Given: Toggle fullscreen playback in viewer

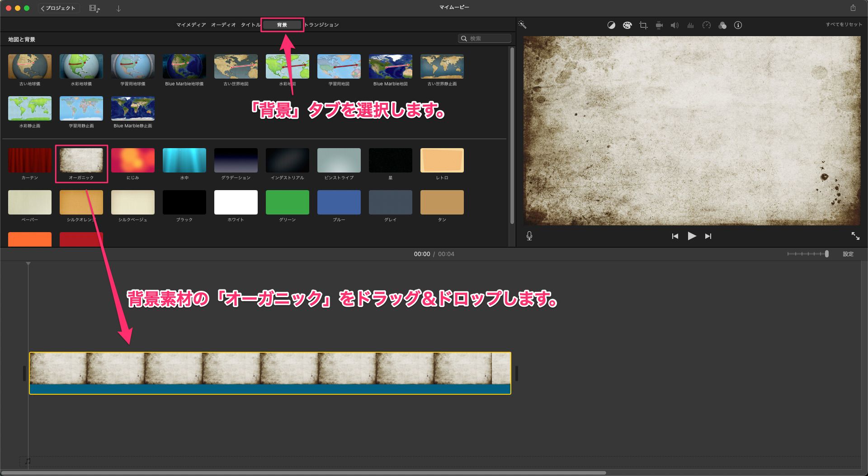Looking at the screenshot, I should pyautogui.click(x=855, y=236).
